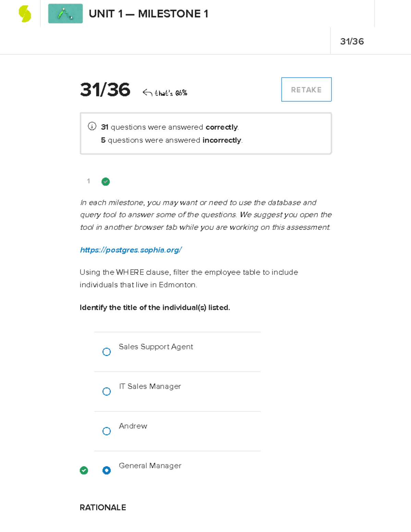Click the UNIT 1 — MILESTONE 1 title

click(x=148, y=14)
